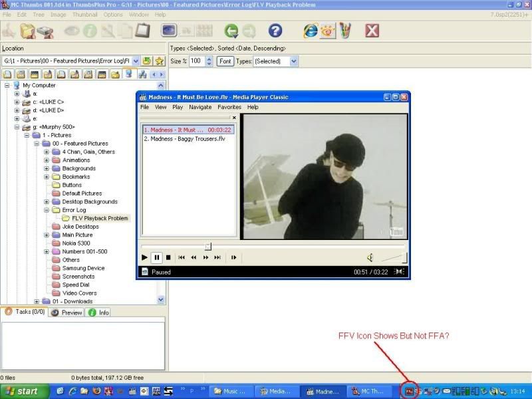532x399 pixels.
Task: Collapse the g: <Murphy 500> drive node
Action: coord(17,127)
